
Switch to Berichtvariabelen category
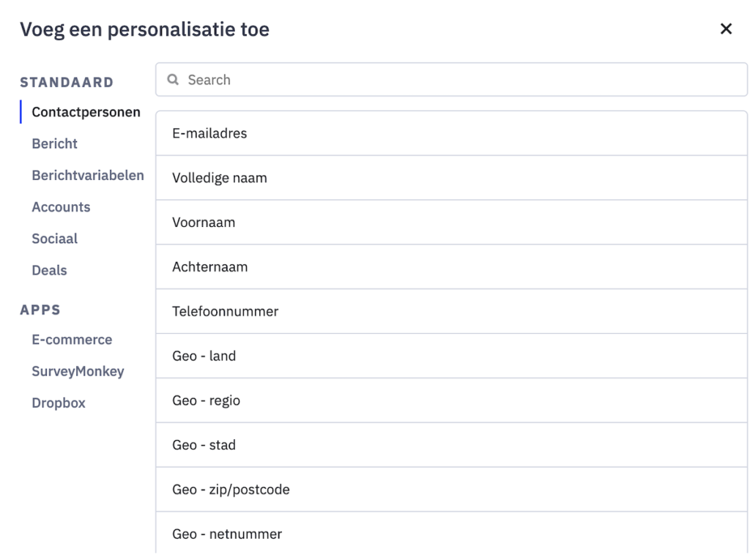pos(88,176)
